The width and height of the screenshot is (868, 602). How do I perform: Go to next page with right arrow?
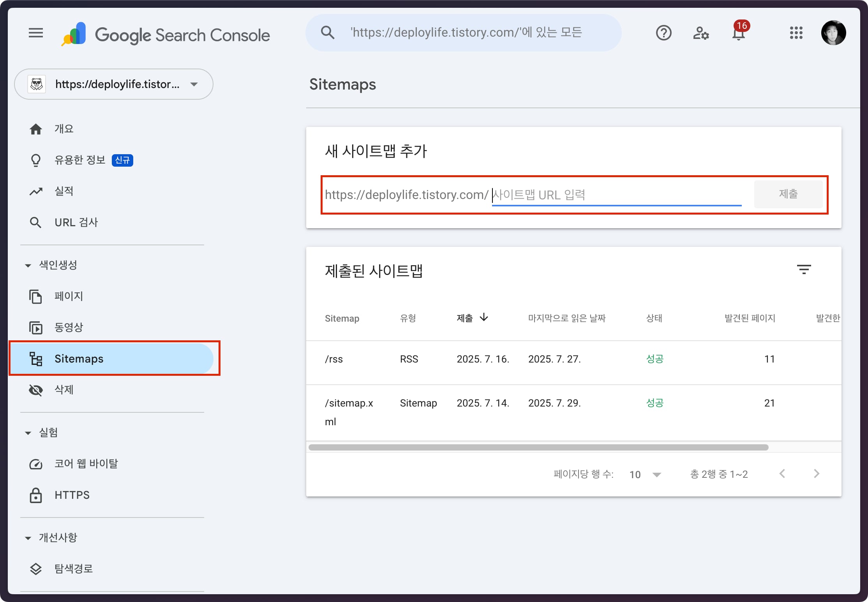pyautogui.click(x=817, y=474)
